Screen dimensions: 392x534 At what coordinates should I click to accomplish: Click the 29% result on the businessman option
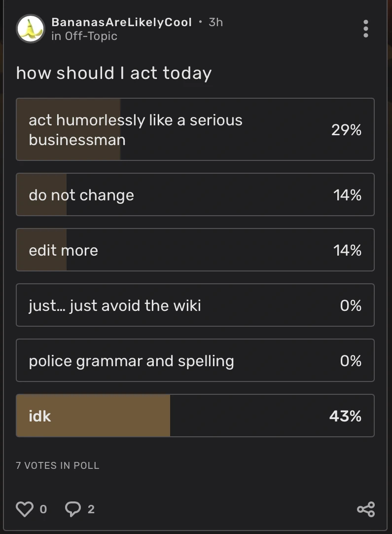346,130
